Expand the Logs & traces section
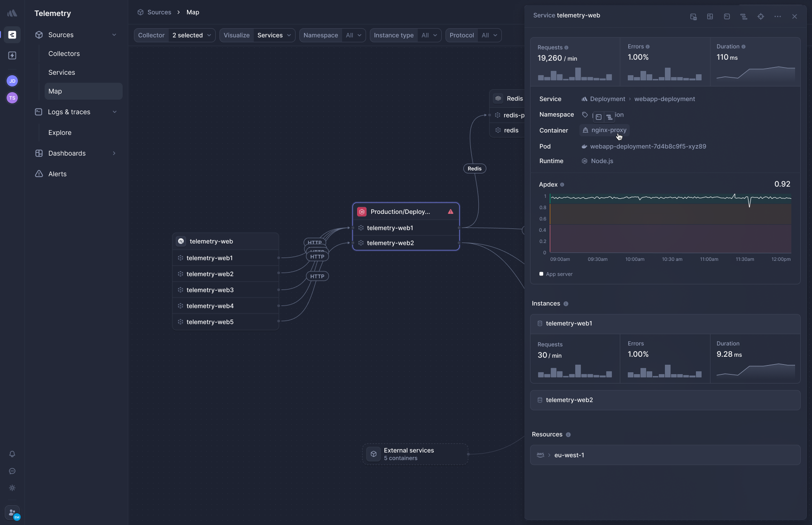 115,112
